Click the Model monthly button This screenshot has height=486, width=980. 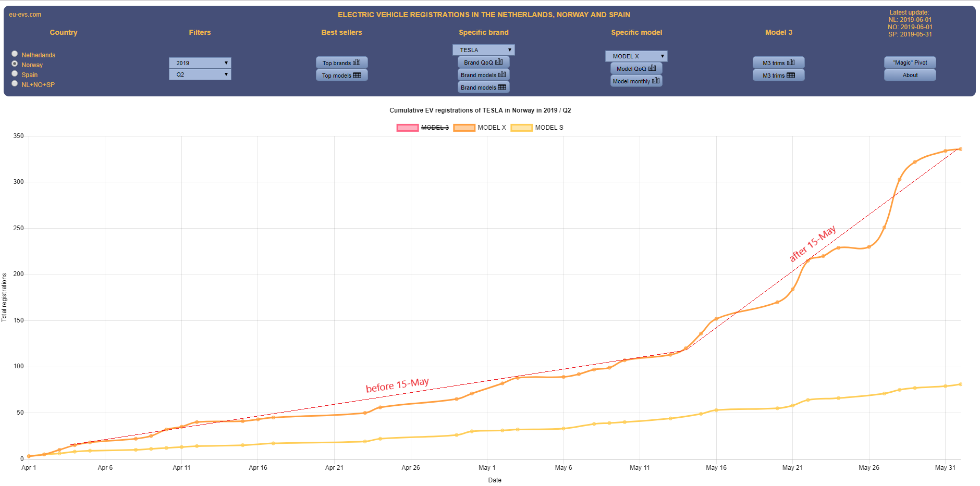636,81
